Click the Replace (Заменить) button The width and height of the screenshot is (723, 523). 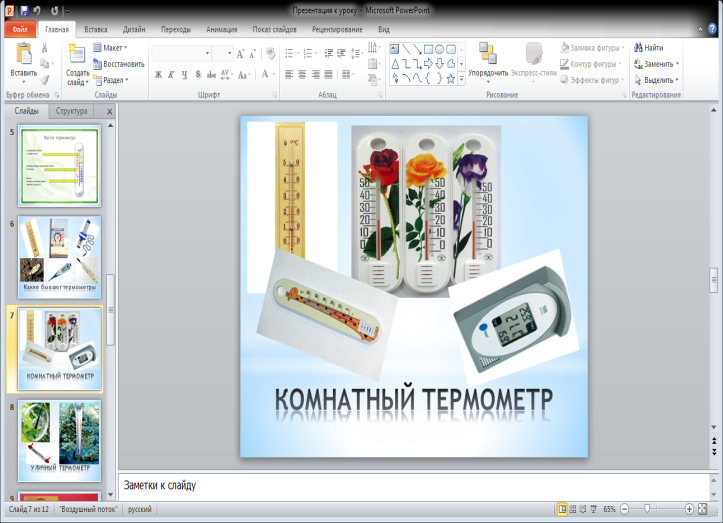tap(655, 64)
